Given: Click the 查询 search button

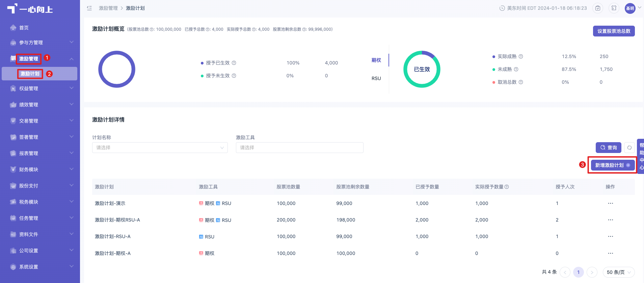Looking at the screenshot, I should pos(609,148).
